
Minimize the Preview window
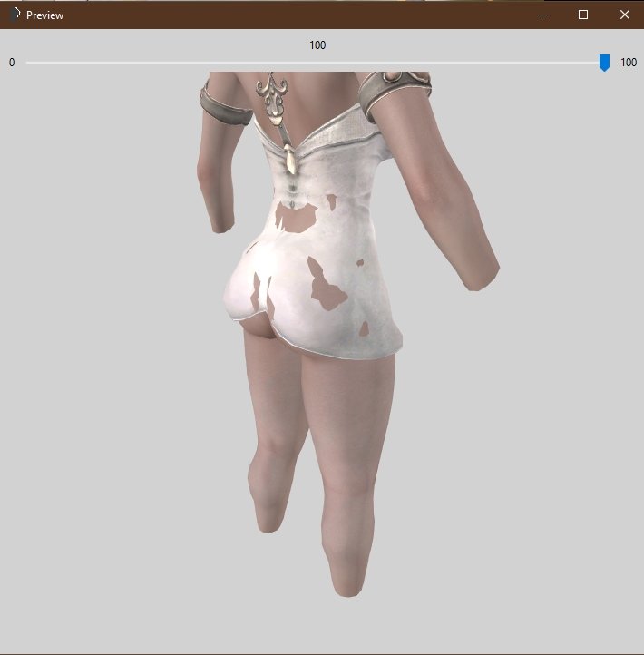pyautogui.click(x=542, y=15)
